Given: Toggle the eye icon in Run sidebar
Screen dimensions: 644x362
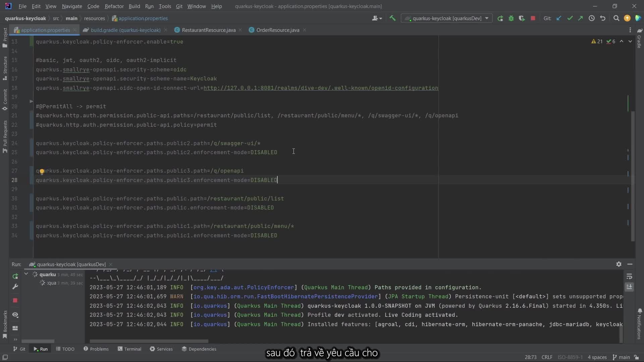Looking at the screenshot, I should pyautogui.click(x=15, y=315).
